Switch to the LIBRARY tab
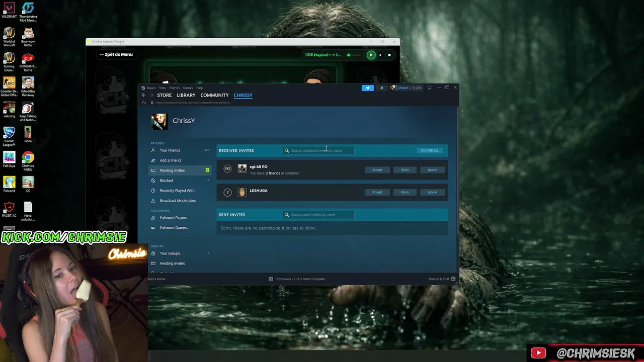Image resolution: width=644 pixels, height=362 pixels. [186, 95]
